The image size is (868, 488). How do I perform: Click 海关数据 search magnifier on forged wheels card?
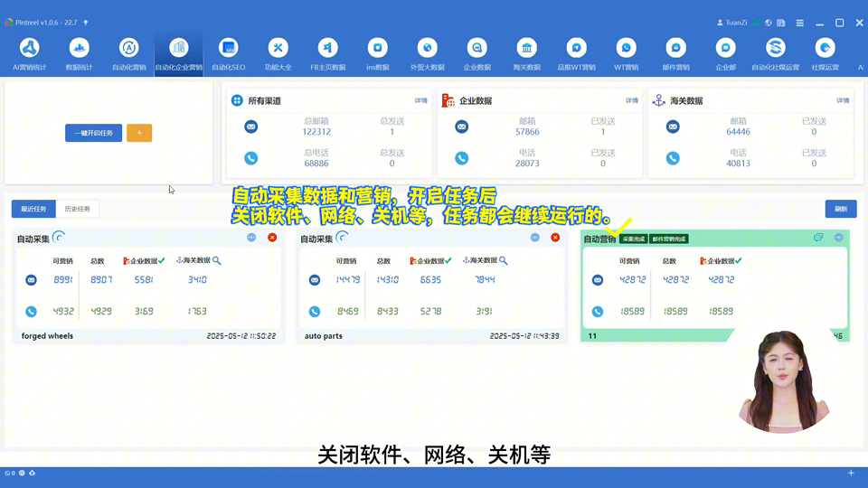coord(217,260)
